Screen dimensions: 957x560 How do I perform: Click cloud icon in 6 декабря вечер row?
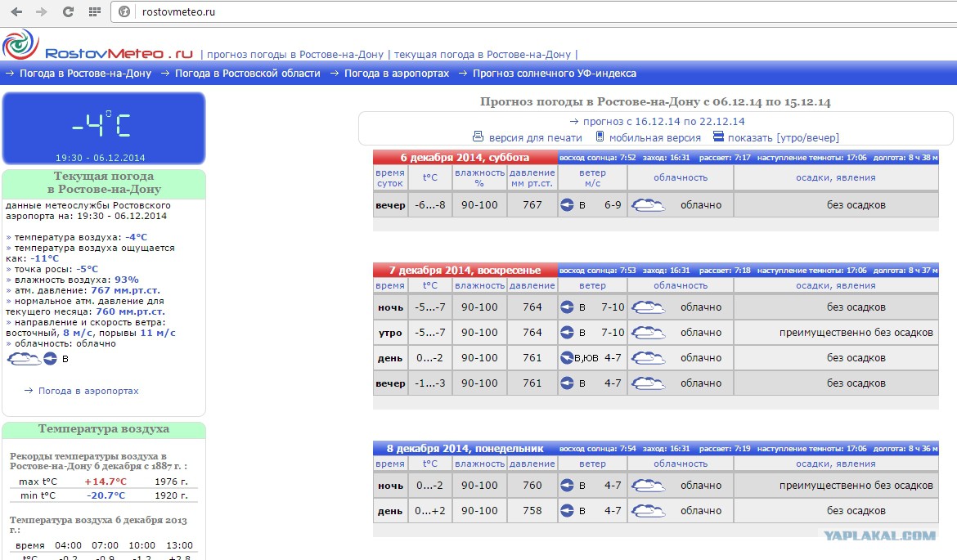click(648, 205)
